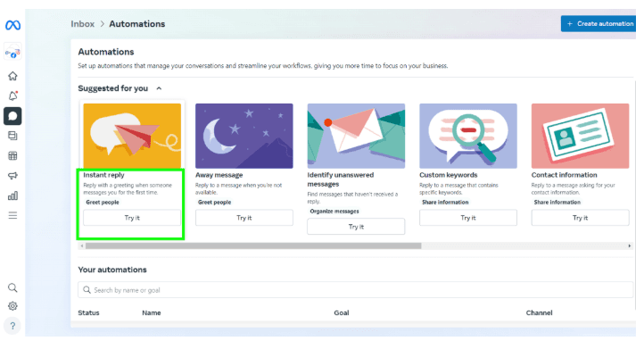Click the Status column header

[x=88, y=312]
